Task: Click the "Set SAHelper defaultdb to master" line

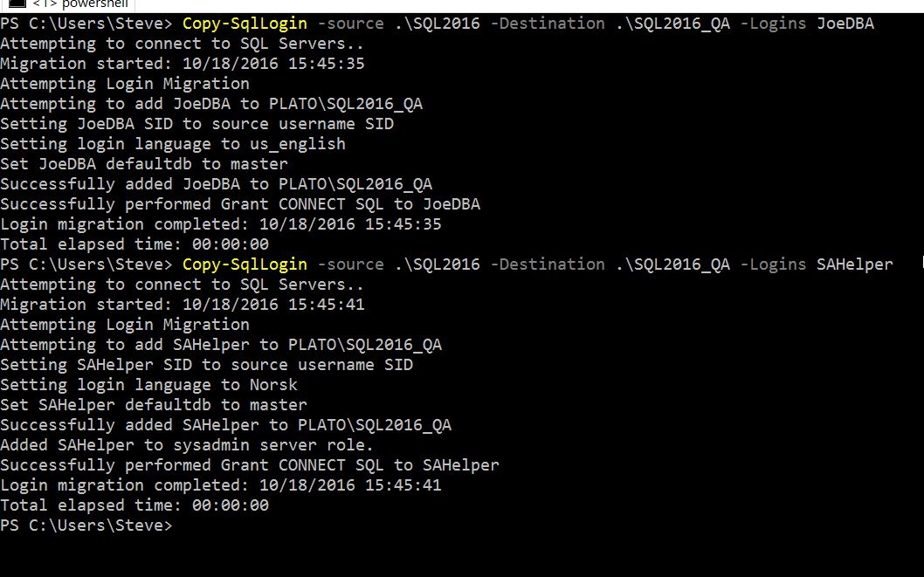Action: tap(154, 405)
